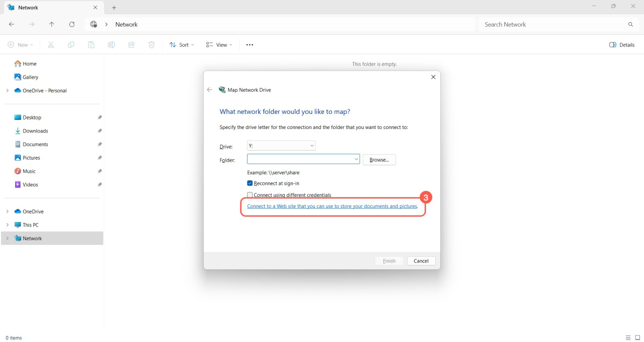The image size is (644, 342).
Task: Click the Cut scissors icon in toolbar
Action: [51, 45]
